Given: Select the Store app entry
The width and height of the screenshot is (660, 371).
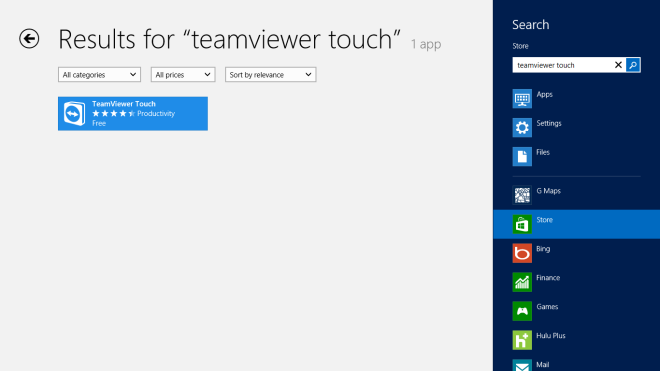Looking at the screenshot, I should [x=576, y=224].
